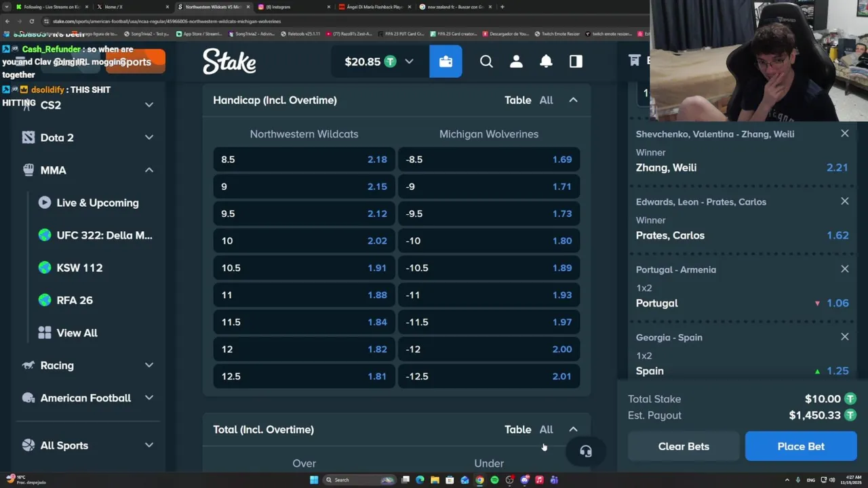Click the Place Bet button
Viewport: 868px width, 488px height.
(801, 447)
